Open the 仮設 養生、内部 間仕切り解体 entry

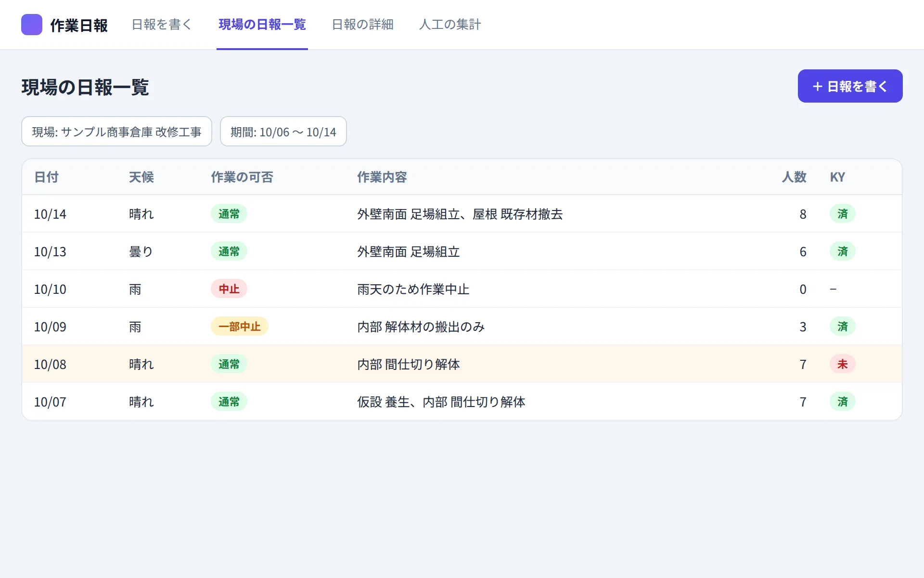tap(441, 402)
